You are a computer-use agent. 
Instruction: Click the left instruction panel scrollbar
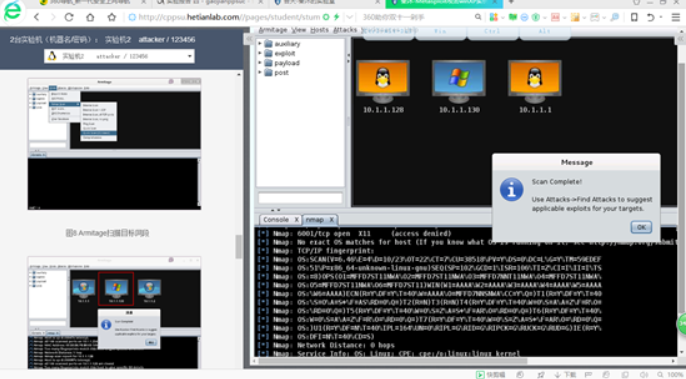click(238, 246)
